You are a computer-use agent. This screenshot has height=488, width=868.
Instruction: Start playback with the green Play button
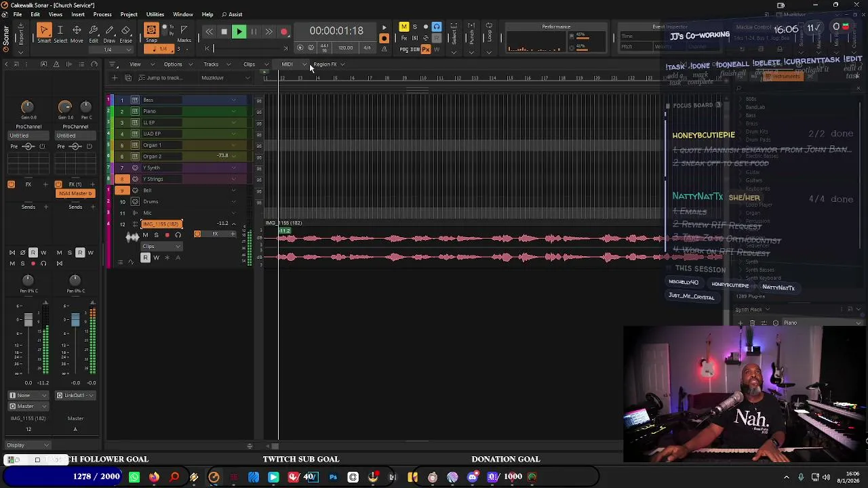point(239,32)
